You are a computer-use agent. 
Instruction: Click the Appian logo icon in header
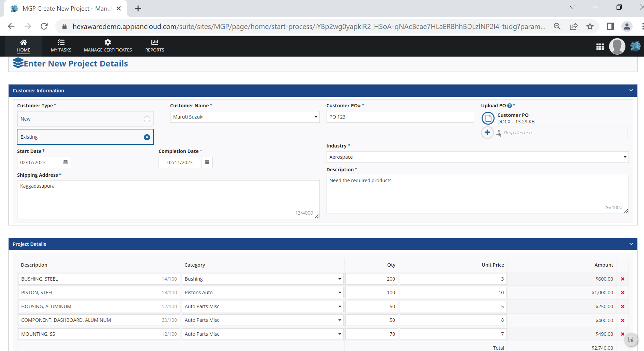(635, 46)
